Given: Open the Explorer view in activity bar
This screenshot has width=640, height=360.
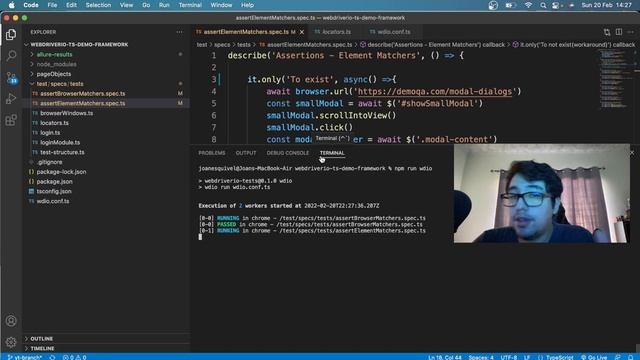Looking at the screenshot, I should click(11, 34).
